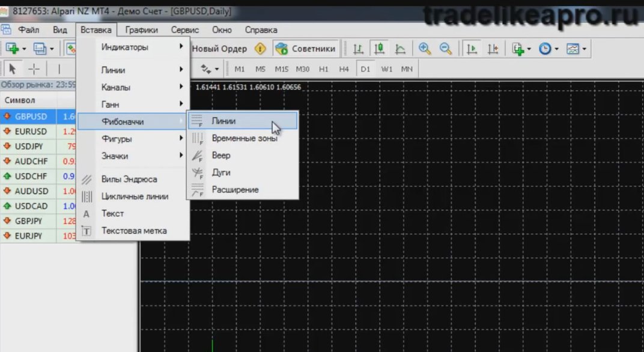Choose the Текстовая метка menu entry
The height and width of the screenshot is (352, 644).
pyautogui.click(x=133, y=231)
